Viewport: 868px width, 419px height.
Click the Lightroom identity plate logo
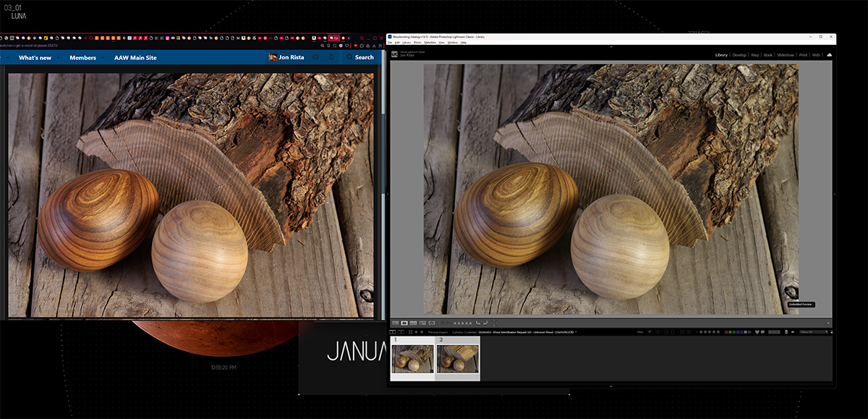coord(394,54)
